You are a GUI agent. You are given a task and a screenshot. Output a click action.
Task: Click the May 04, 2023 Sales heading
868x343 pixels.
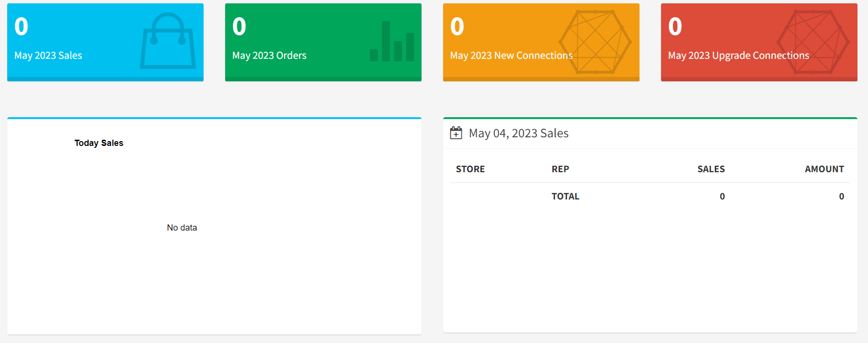pyautogui.click(x=518, y=133)
